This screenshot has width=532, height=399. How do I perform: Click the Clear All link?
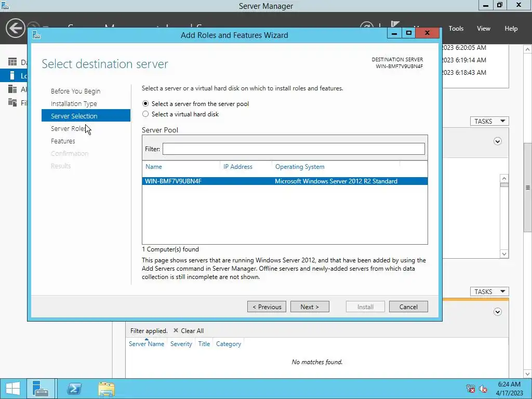[192, 330]
